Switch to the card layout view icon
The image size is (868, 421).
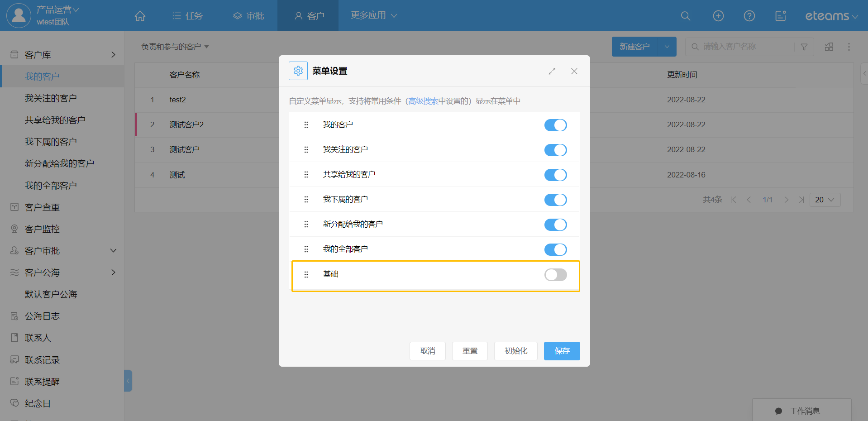(x=829, y=47)
